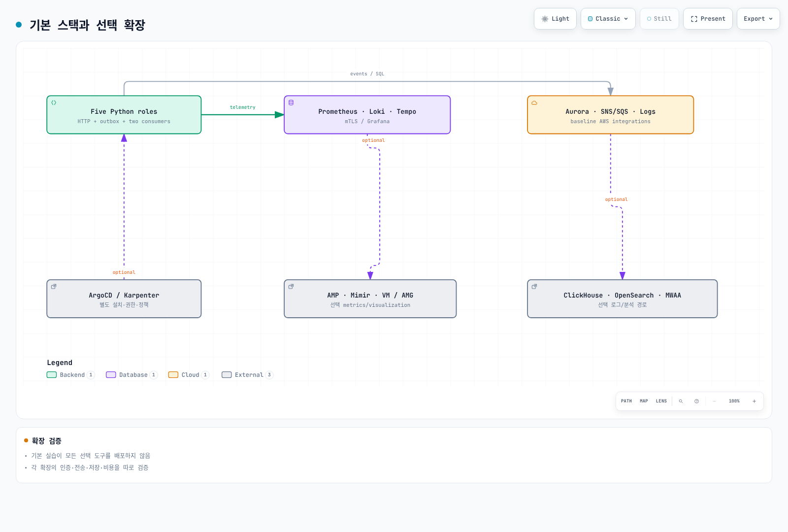Click the '기본 스택과 선택 확장' page title

87,25
